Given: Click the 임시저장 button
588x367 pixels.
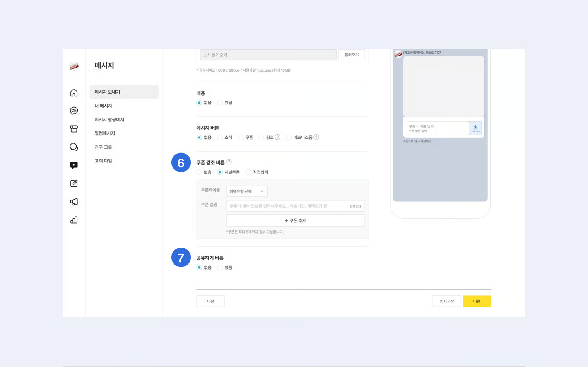Looking at the screenshot, I should point(446,301).
